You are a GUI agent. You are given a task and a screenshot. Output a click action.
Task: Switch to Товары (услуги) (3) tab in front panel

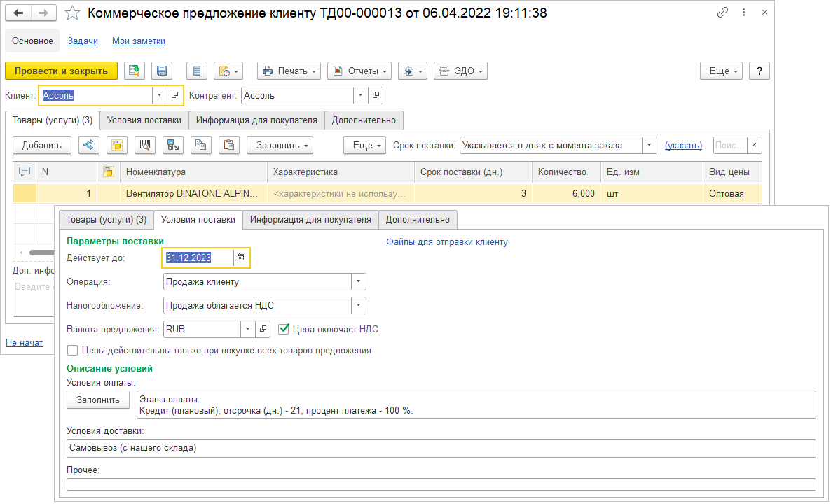pos(107,220)
